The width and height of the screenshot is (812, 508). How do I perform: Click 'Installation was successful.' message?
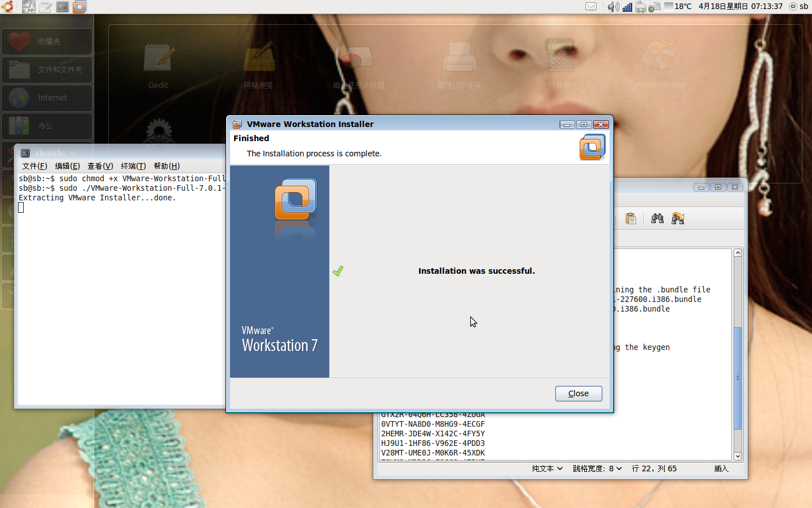(476, 271)
